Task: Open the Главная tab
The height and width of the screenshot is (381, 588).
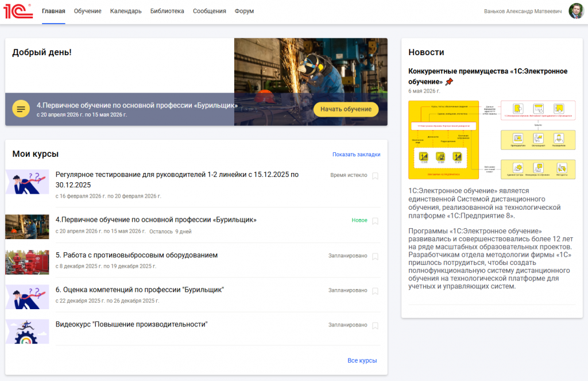Action: click(x=53, y=11)
